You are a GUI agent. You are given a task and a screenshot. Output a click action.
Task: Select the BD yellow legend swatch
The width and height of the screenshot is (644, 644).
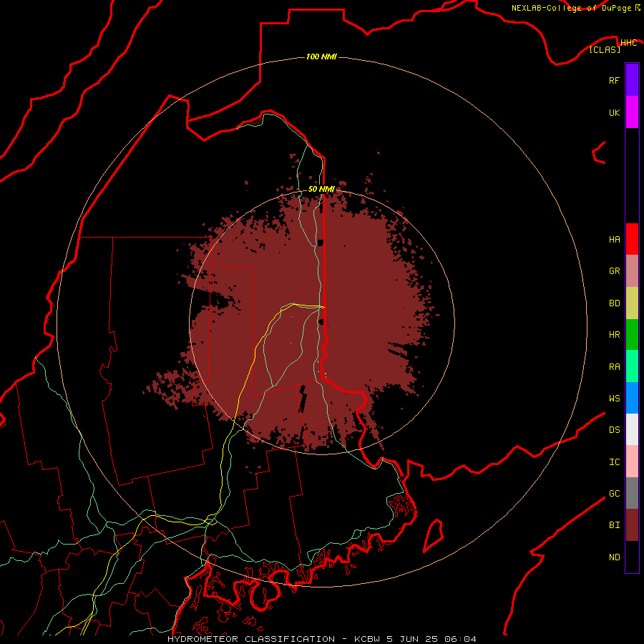point(632,303)
